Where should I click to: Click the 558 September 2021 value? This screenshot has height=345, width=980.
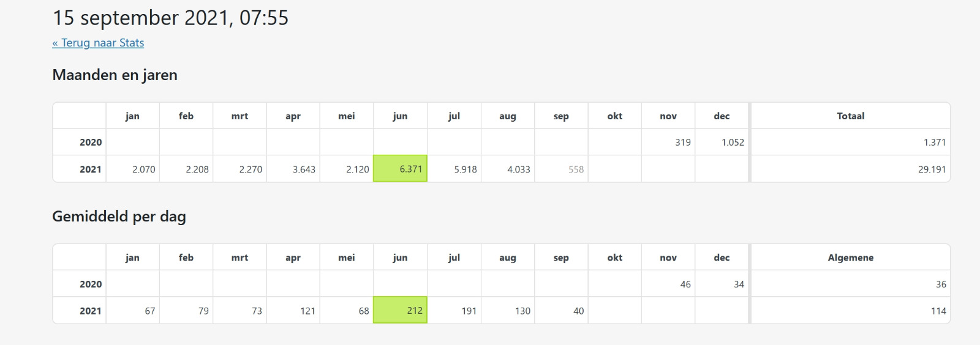(x=576, y=169)
